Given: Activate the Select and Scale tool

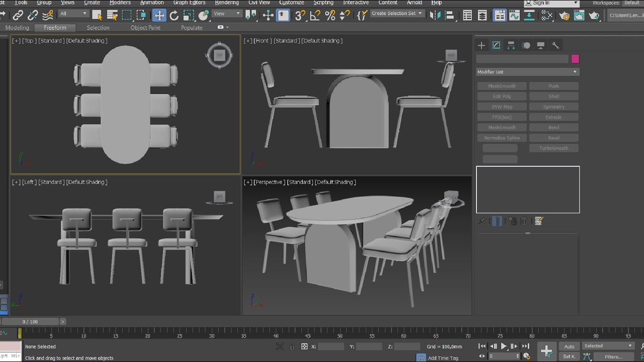Looking at the screenshot, I should pos(189,16).
